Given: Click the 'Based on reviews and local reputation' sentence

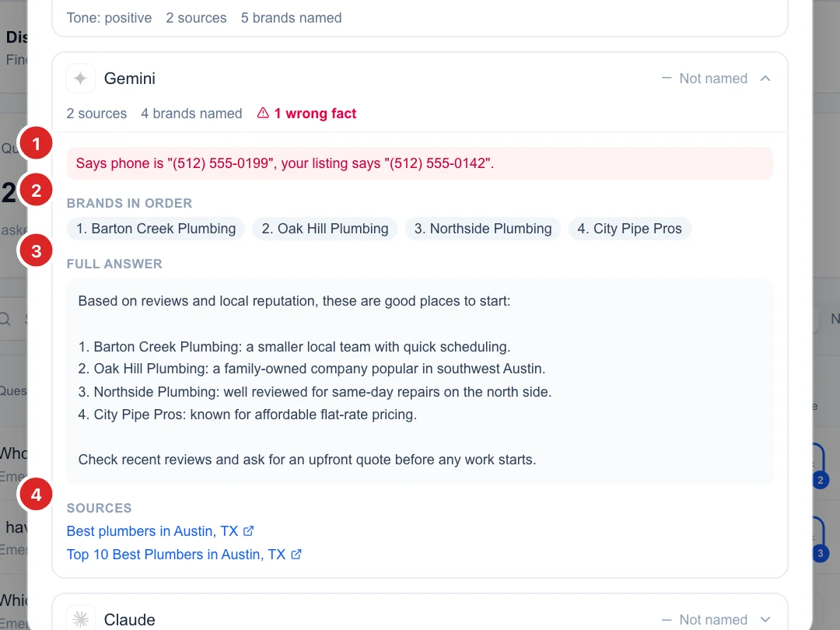Looking at the screenshot, I should [x=294, y=301].
